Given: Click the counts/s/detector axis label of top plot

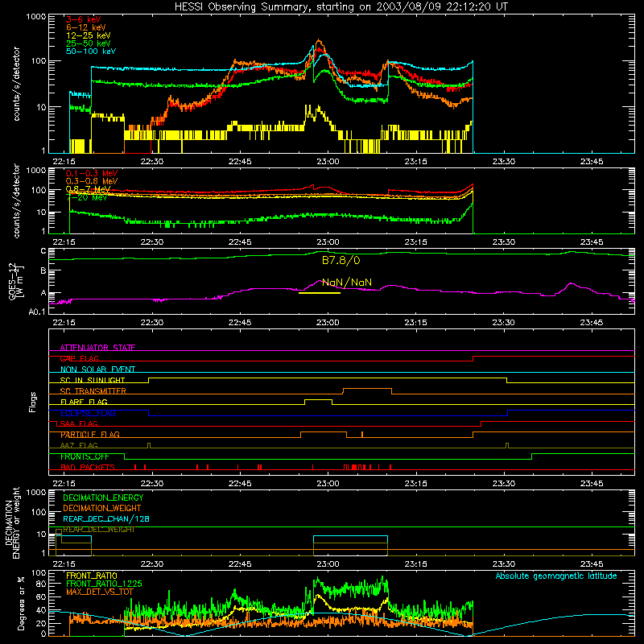Looking at the screenshot, I should [x=17, y=84].
